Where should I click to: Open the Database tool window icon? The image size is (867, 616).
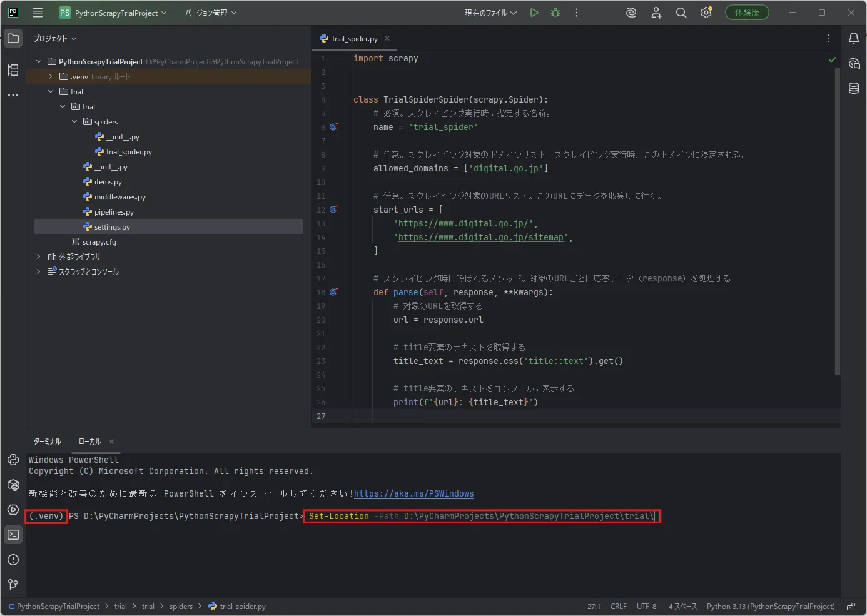coord(854,88)
